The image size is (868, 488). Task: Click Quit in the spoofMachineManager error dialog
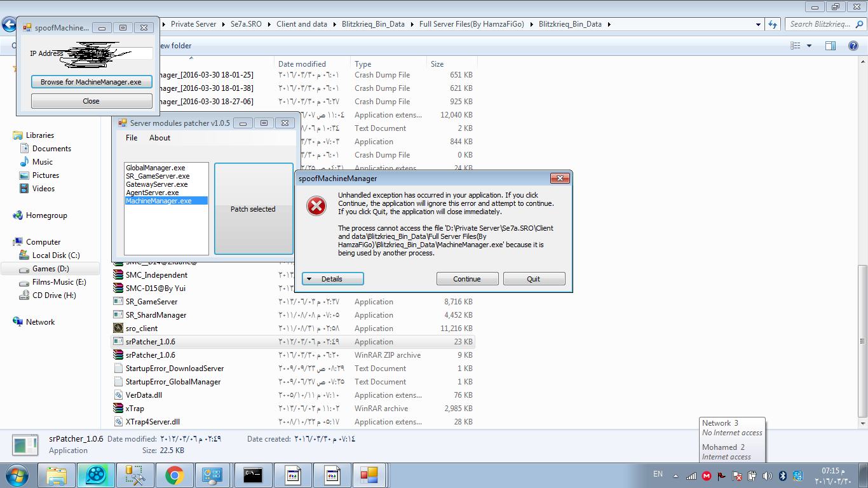click(x=534, y=279)
